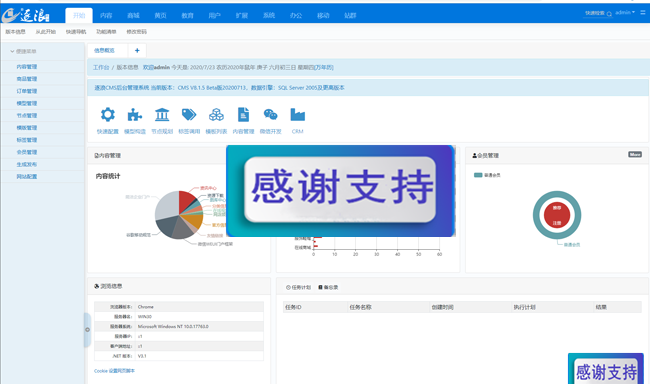Switch to the 站群 top menu
650x384 pixels.
point(350,15)
